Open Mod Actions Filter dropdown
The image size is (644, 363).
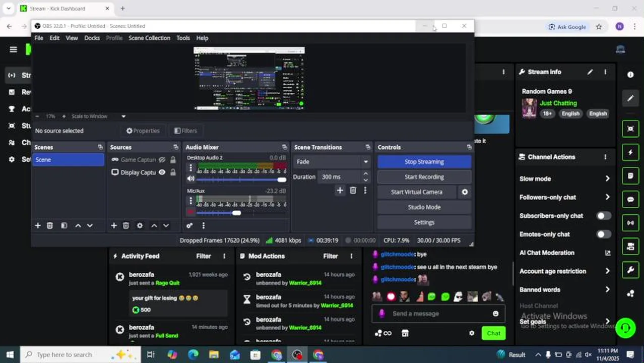331,256
